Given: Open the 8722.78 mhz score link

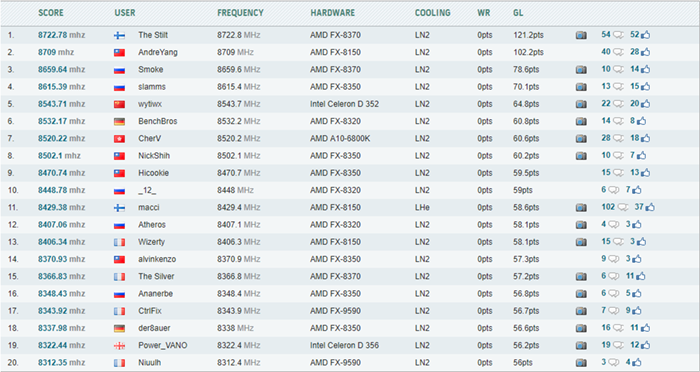Looking at the screenshot, I should [61, 35].
